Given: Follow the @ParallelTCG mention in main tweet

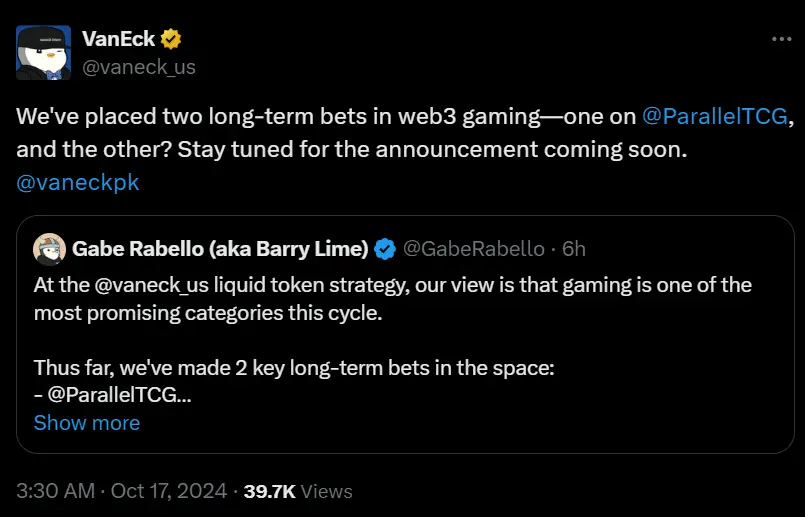Looking at the screenshot, I should point(716,116).
